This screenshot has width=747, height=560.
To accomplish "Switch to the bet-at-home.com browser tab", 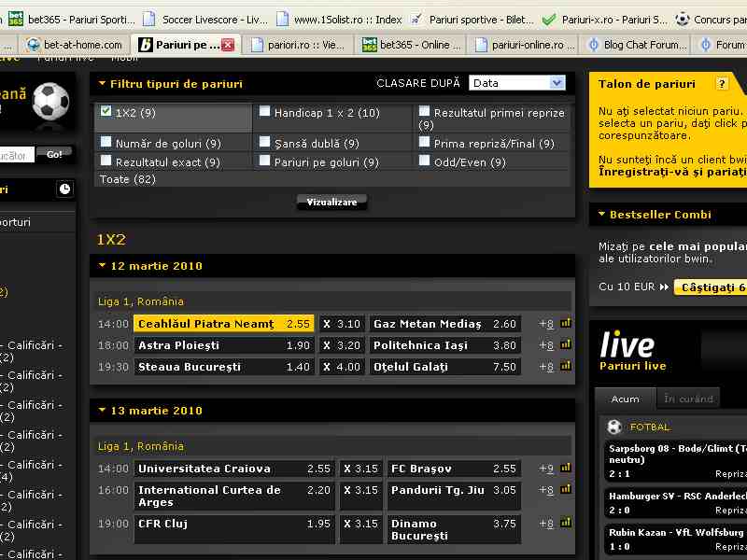I will (x=75, y=45).
